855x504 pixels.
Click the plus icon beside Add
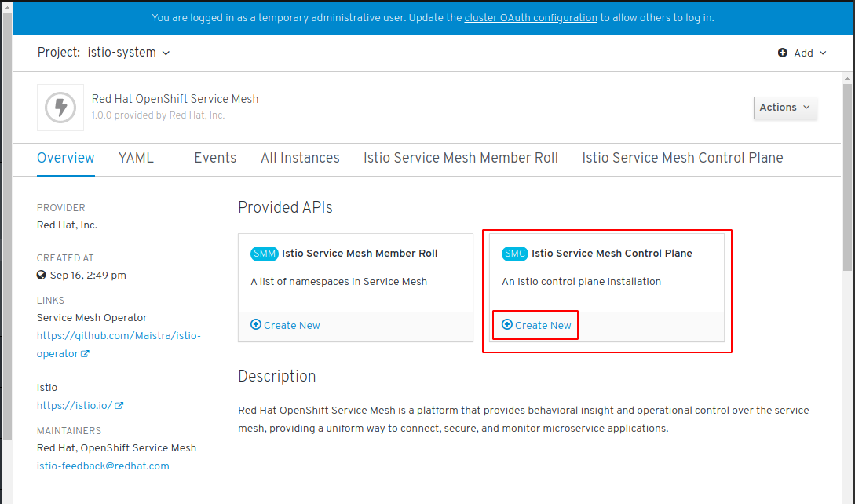[783, 53]
